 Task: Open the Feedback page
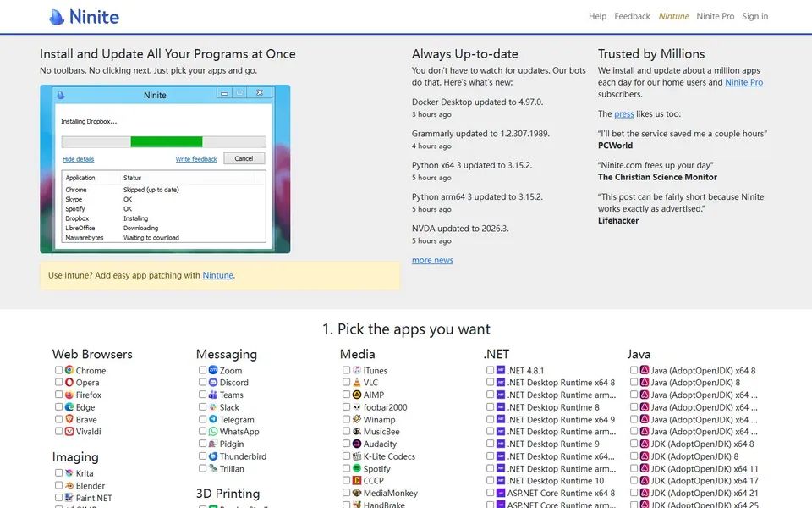[x=632, y=16]
